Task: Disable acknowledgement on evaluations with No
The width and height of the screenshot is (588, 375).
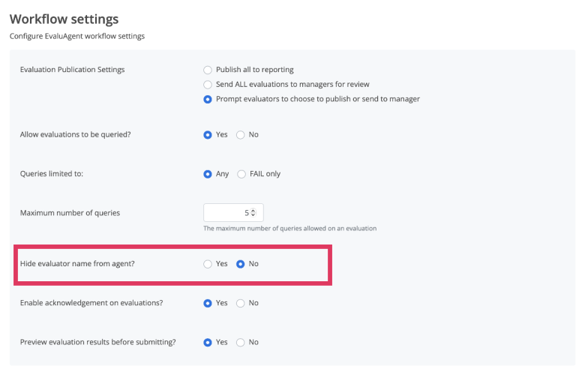Action: [241, 303]
